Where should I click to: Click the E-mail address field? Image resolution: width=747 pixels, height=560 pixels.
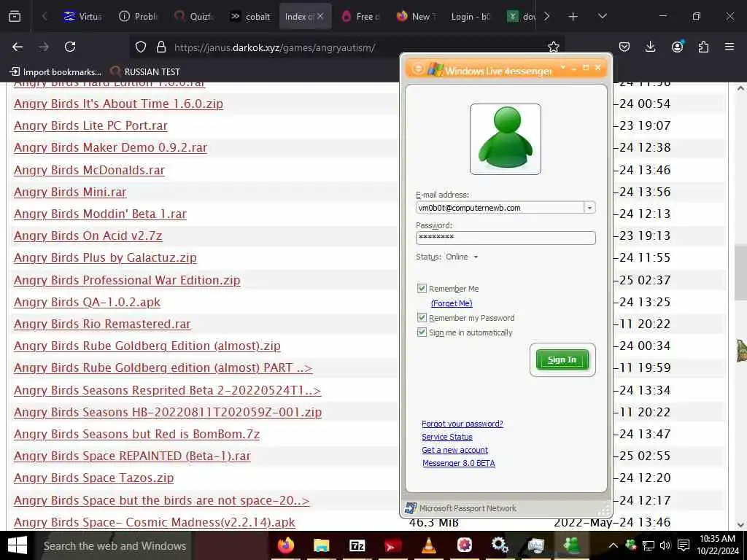[x=500, y=208]
